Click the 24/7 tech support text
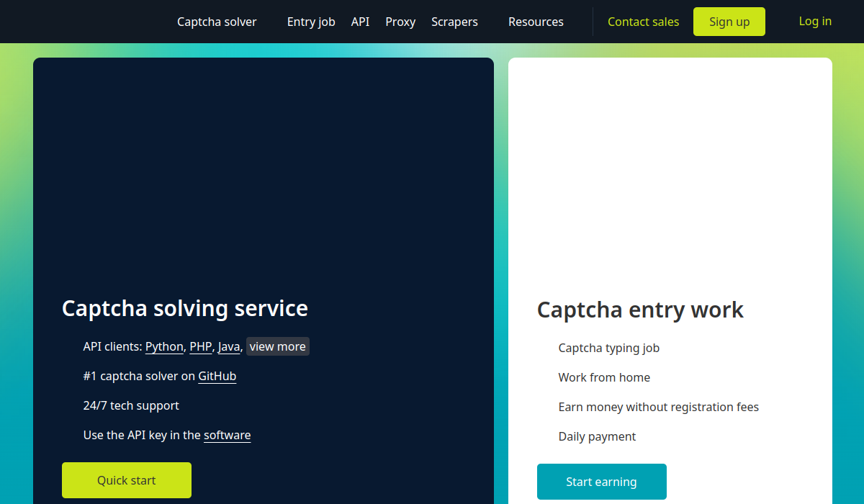 pos(131,405)
